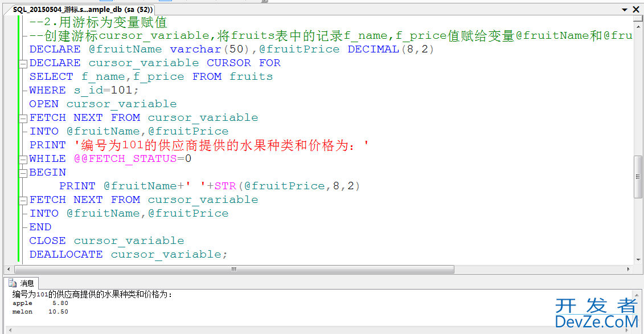Collapse the BEGIN block
Image resolution: width=644 pixels, height=334 pixels.
pos(23,173)
